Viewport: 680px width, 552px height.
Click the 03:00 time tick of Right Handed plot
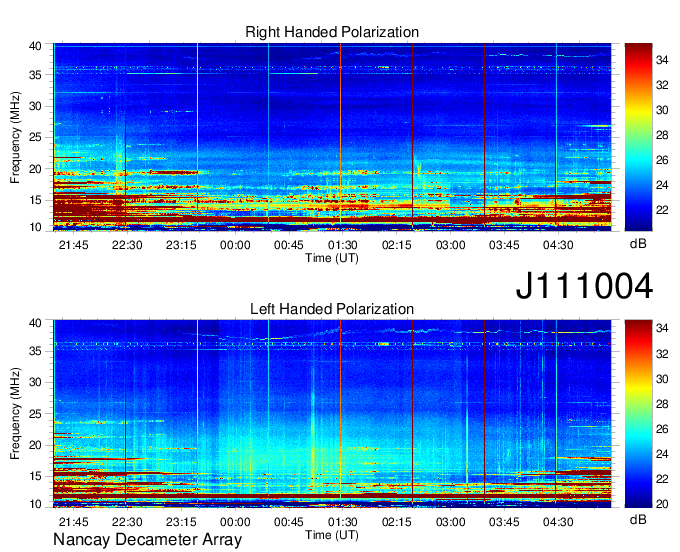pos(451,245)
